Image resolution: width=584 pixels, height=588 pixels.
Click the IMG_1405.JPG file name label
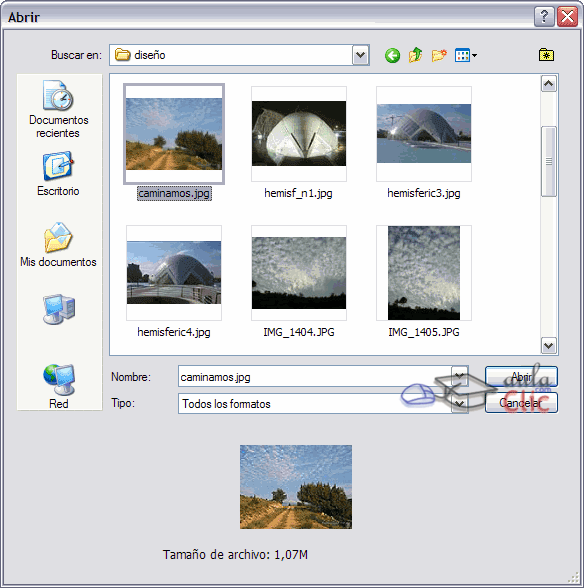(x=424, y=332)
